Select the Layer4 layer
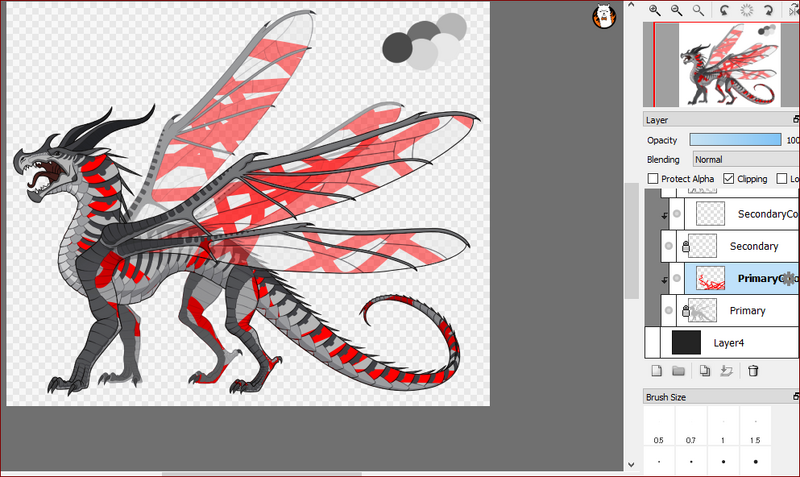 coord(740,343)
